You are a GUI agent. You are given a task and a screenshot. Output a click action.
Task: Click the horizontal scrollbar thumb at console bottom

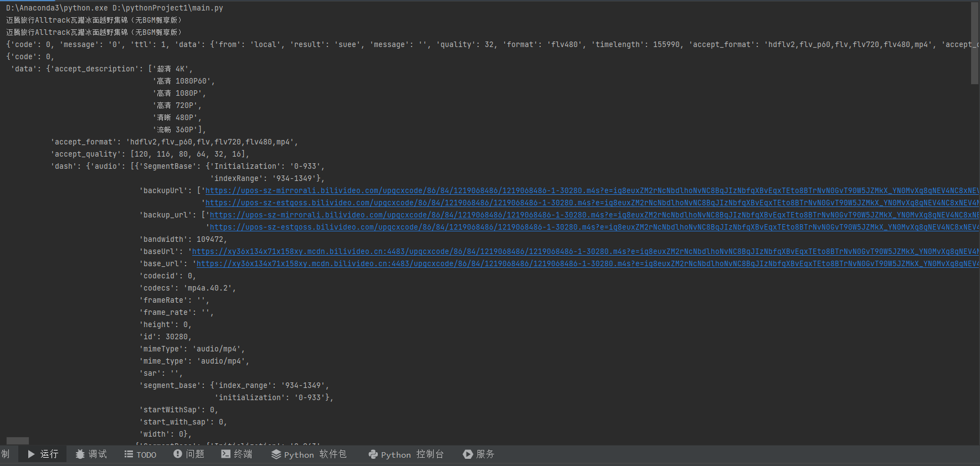pos(18,441)
